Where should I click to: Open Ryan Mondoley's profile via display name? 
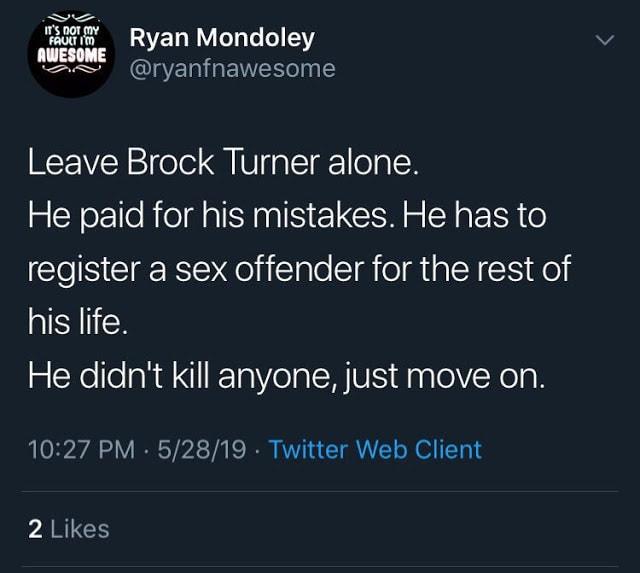pos(222,38)
